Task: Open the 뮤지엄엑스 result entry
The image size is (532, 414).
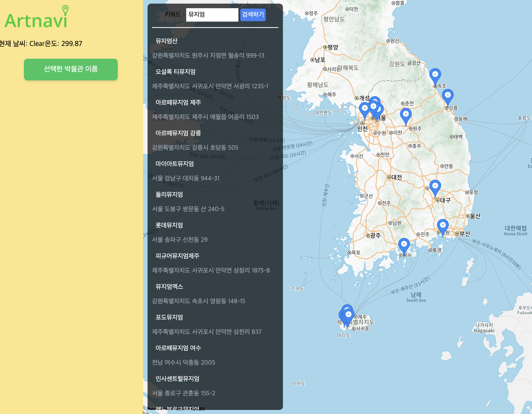Action: tap(169, 286)
